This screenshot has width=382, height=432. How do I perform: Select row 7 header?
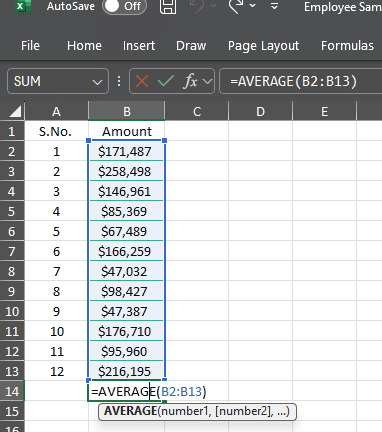click(x=12, y=251)
